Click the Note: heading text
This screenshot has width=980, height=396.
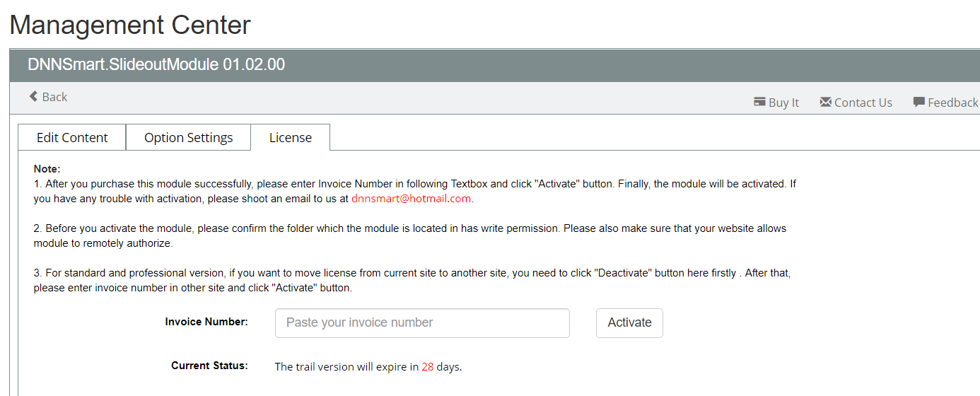pyautogui.click(x=47, y=169)
